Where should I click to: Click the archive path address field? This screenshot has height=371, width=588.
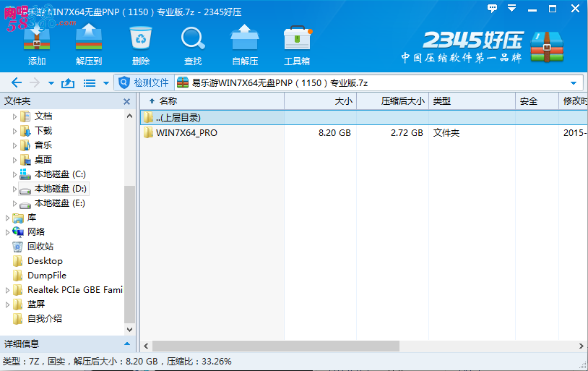tap(379, 82)
